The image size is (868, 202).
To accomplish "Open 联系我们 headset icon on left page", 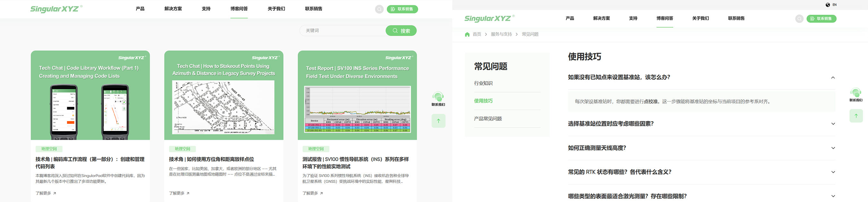I will pyautogui.click(x=438, y=98).
